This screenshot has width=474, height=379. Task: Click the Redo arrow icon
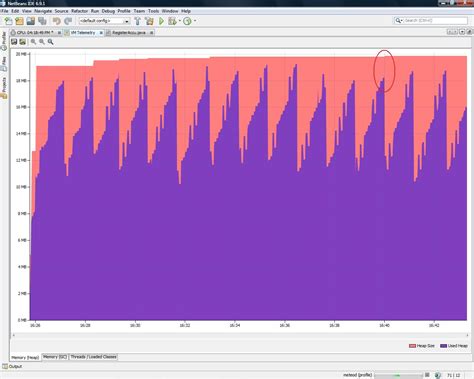[68, 21]
